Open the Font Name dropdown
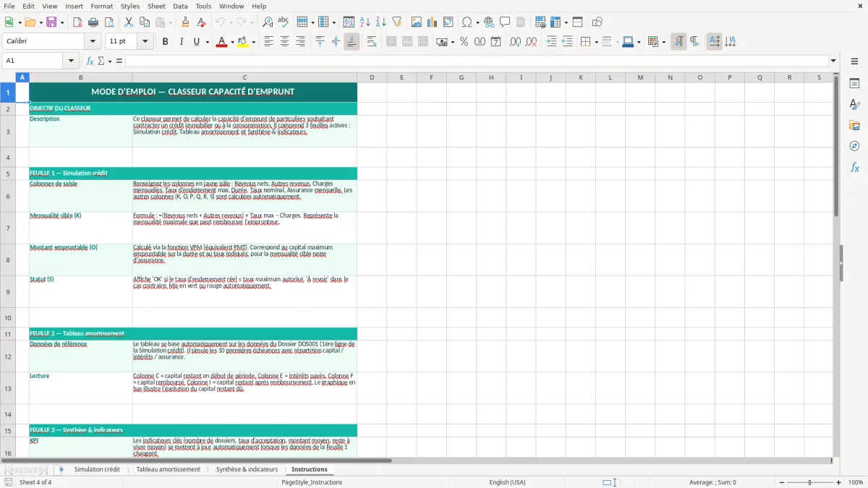868x488 pixels. pos(93,42)
